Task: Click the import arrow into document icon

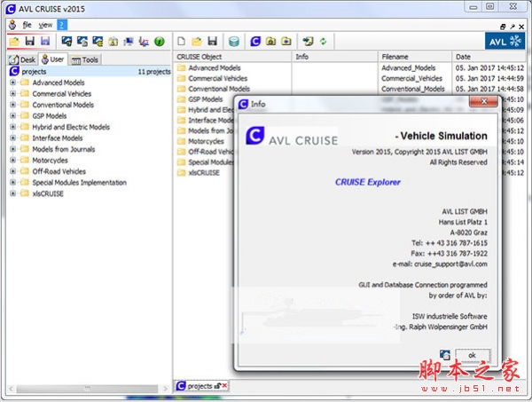Action: point(308,42)
